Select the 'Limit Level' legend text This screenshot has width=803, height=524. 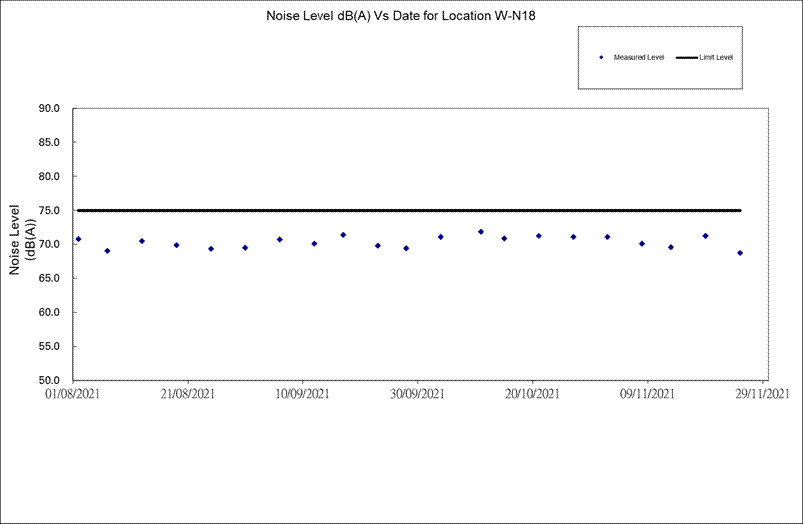(x=716, y=58)
